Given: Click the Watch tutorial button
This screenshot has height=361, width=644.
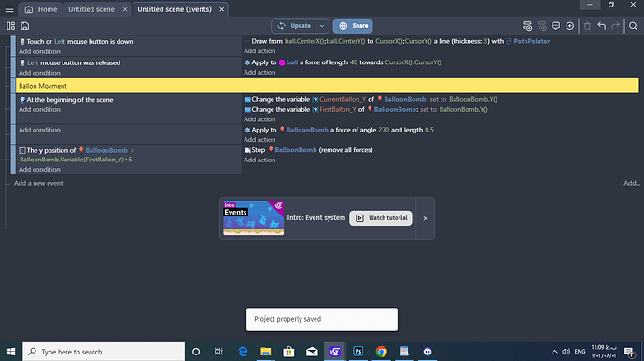Looking at the screenshot, I should tap(381, 218).
